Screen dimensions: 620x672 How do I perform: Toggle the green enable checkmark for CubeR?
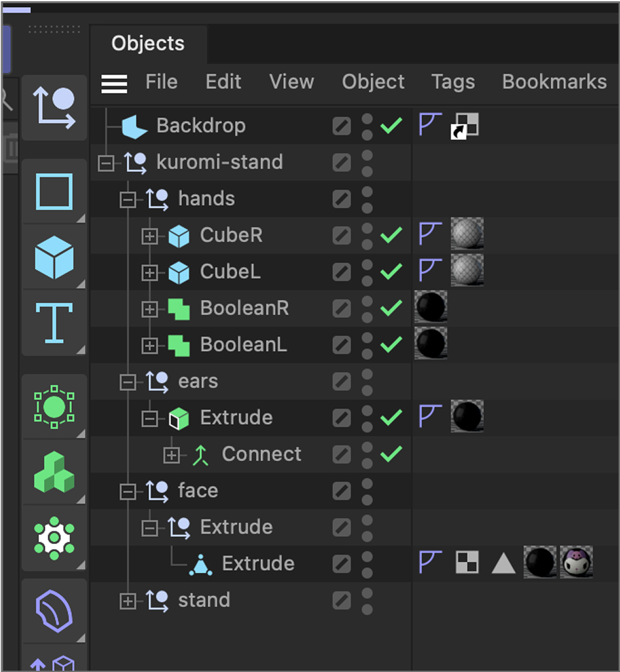pos(391,235)
